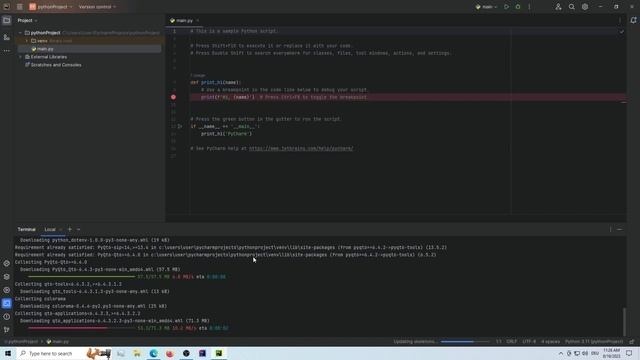Click the red qt6_applications download progress bar
The height and width of the screenshot is (360, 640).
81,328
